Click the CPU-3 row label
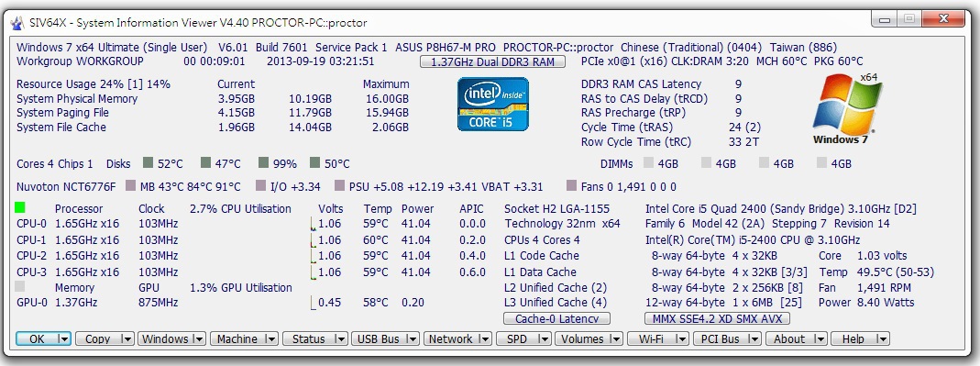Image resolution: width=980 pixels, height=366 pixels. [31, 272]
